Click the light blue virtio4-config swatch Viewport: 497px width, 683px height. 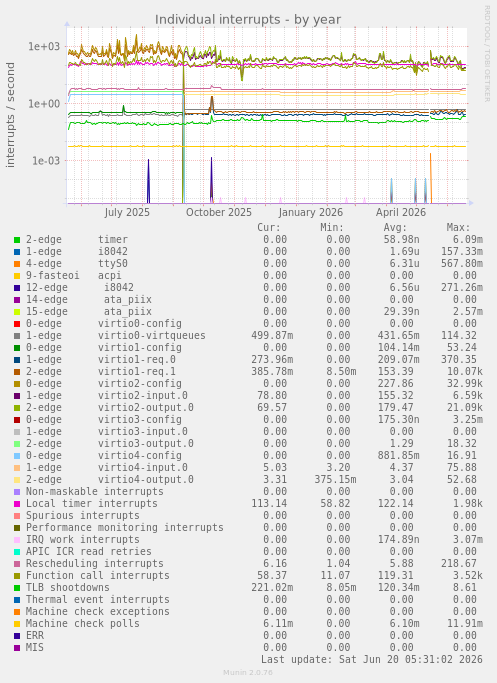pos(17,456)
